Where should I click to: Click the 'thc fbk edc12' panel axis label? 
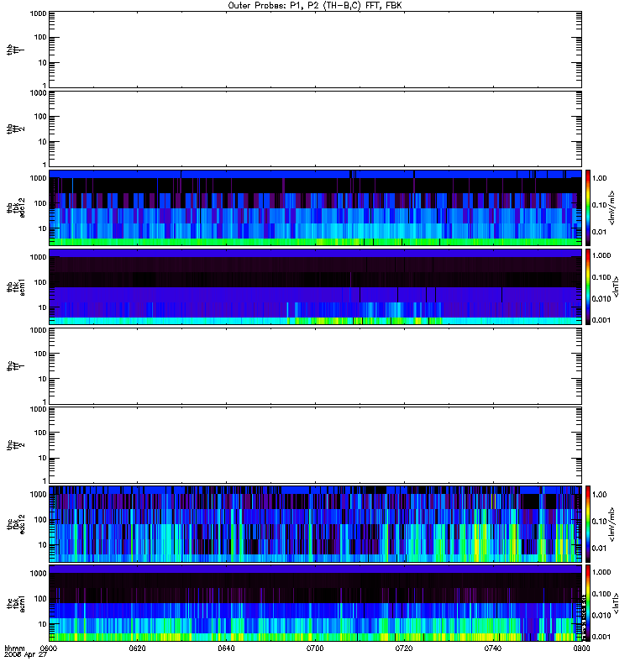pos(15,524)
